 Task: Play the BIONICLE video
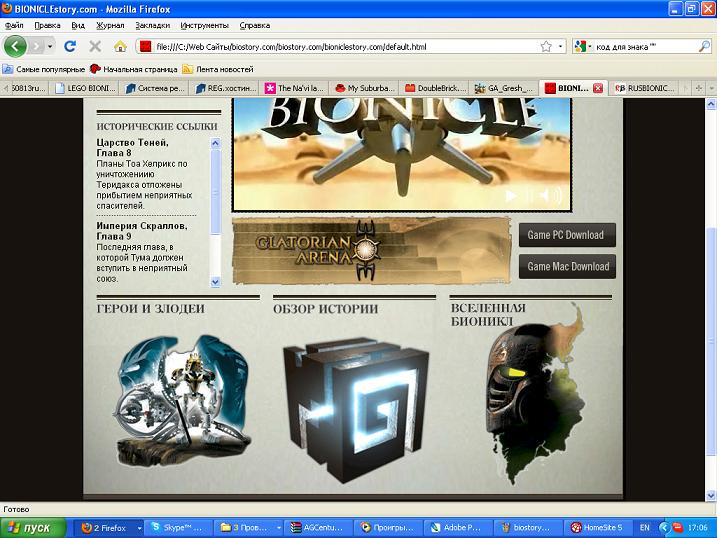pos(511,196)
